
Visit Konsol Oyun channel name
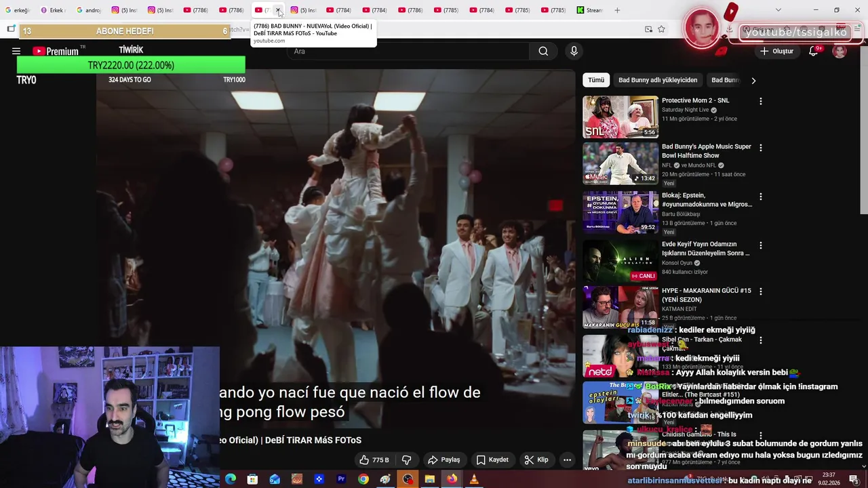click(x=677, y=263)
